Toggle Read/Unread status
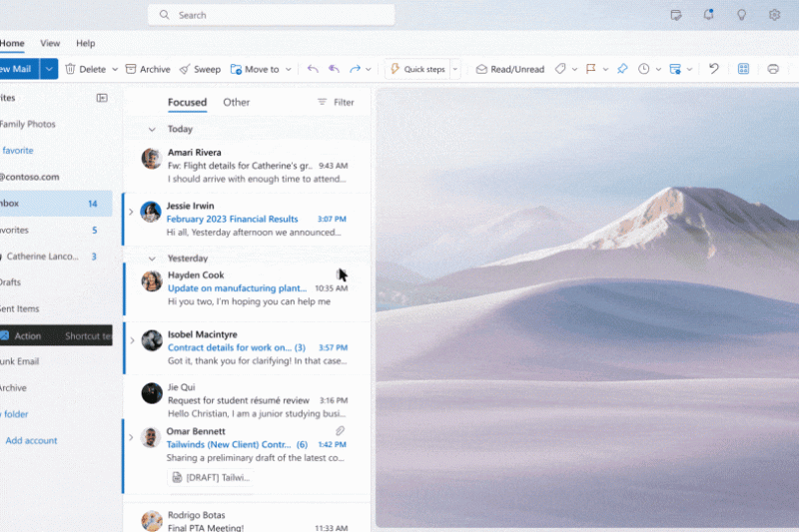 click(509, 69)
